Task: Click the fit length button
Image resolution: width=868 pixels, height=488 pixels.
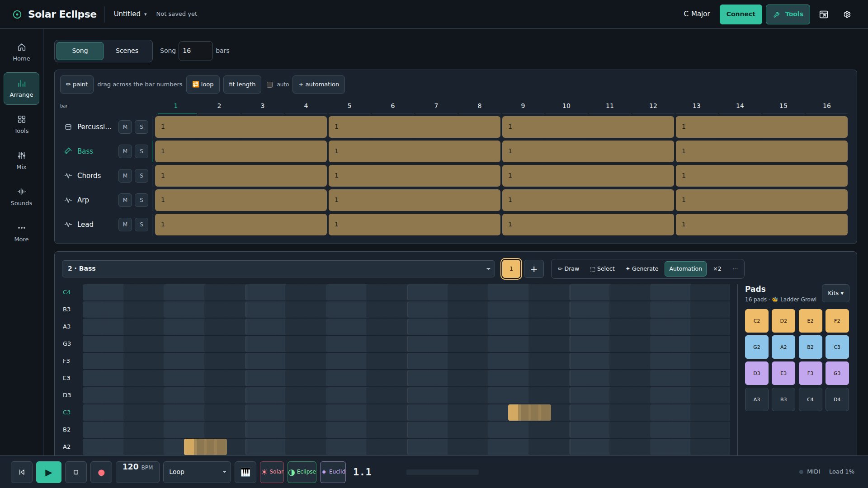Action: (242, 84)
